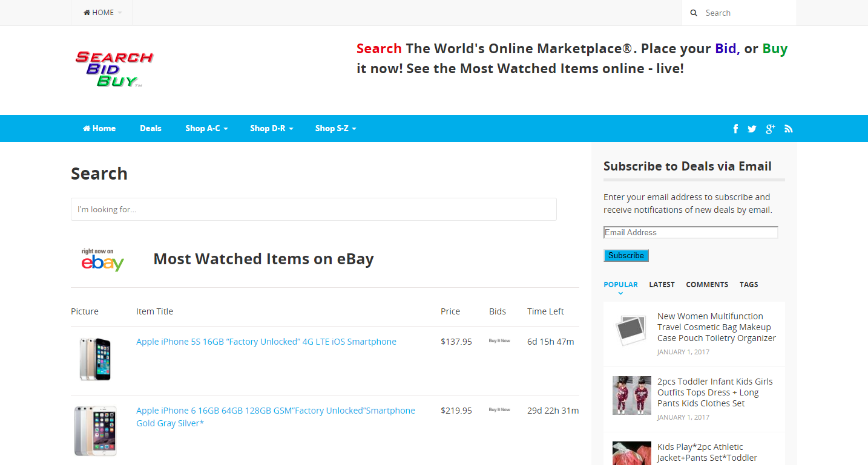868x465 pixels.
Task: Click the '6d 15h 47m' time left
Action: coord(551,342)
